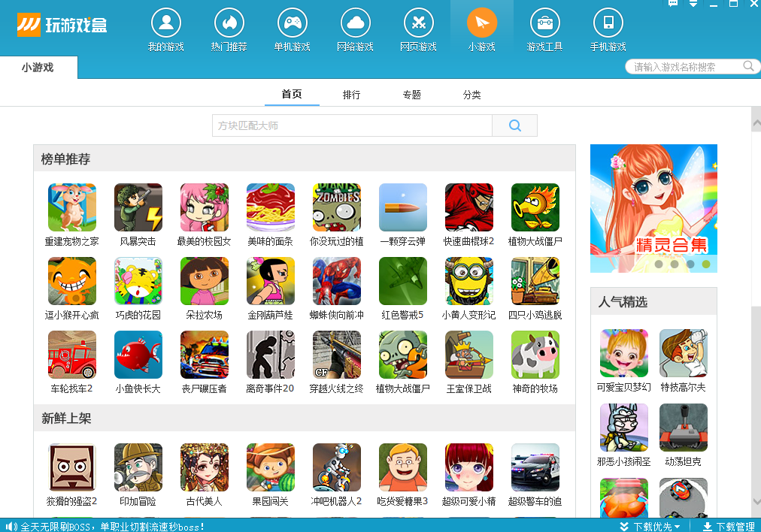
Task: Click the scrolling BOSS announcement link
Action: coord(113,526)
